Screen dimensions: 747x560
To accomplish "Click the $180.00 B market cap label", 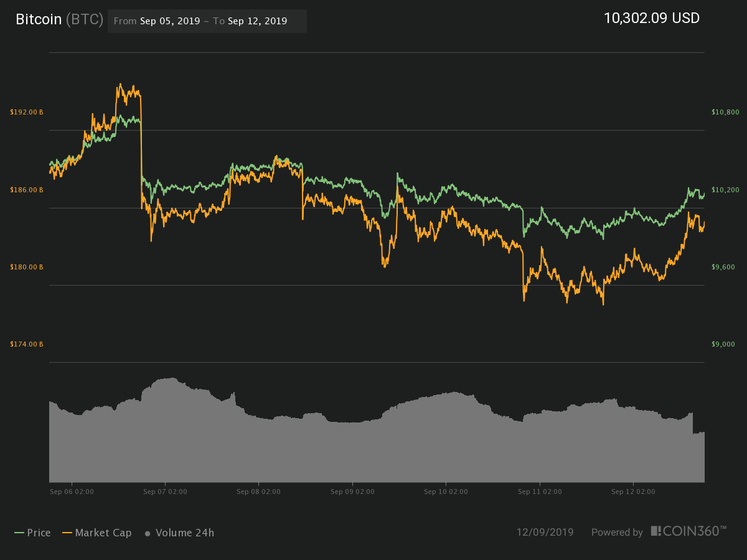I will coord(27,267).
